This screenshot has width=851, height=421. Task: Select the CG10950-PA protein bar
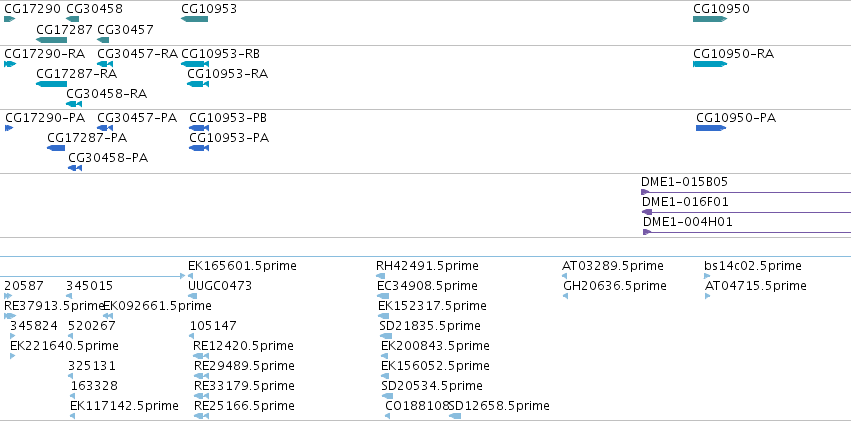coord(711,128)
